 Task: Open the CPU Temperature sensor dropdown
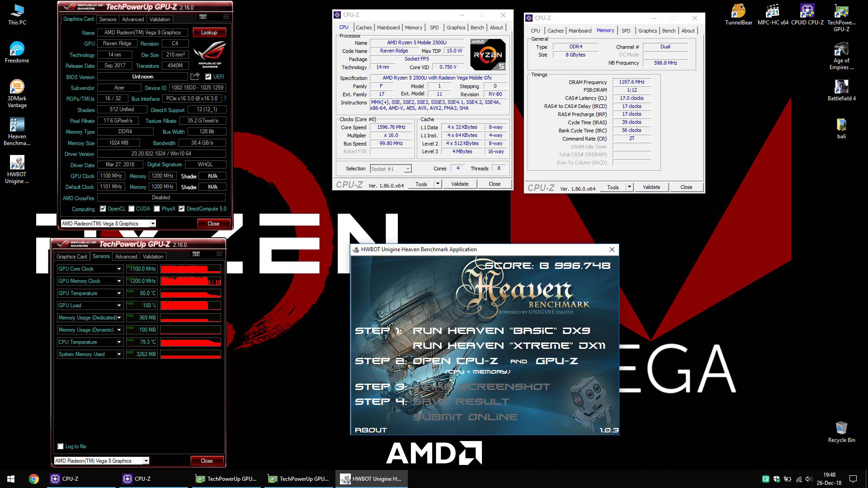119,342
